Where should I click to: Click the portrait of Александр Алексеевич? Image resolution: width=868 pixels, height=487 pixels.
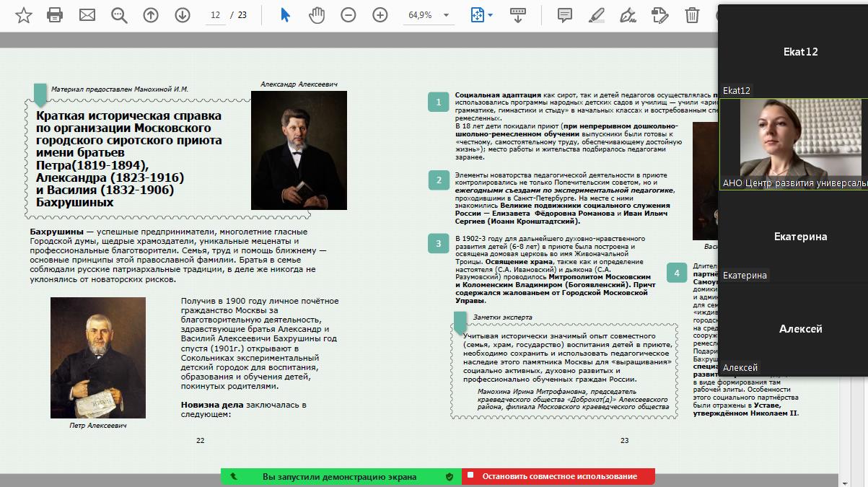click(299, 150)
